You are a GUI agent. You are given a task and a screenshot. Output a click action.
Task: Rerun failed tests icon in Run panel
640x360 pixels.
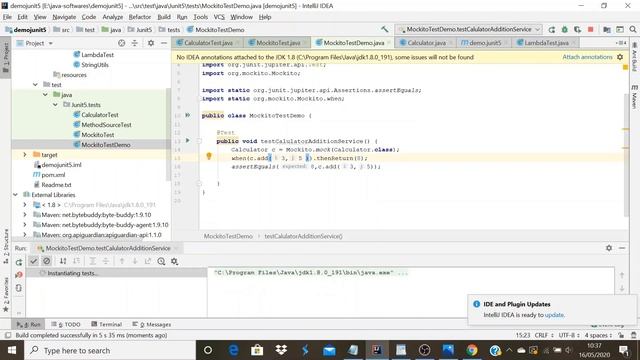[x=19, y=275]
